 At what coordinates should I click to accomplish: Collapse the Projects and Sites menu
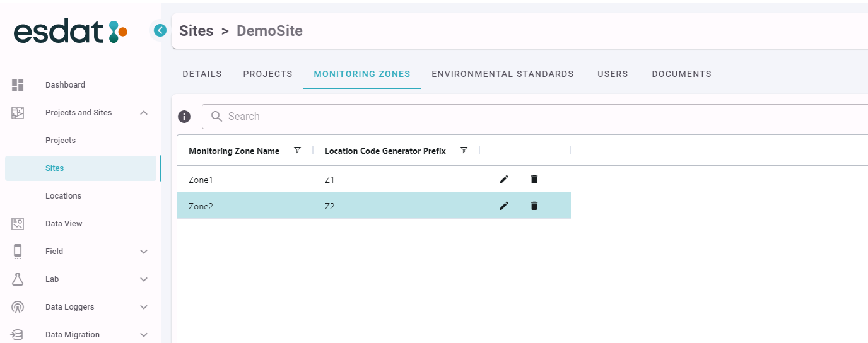[144, 113]
